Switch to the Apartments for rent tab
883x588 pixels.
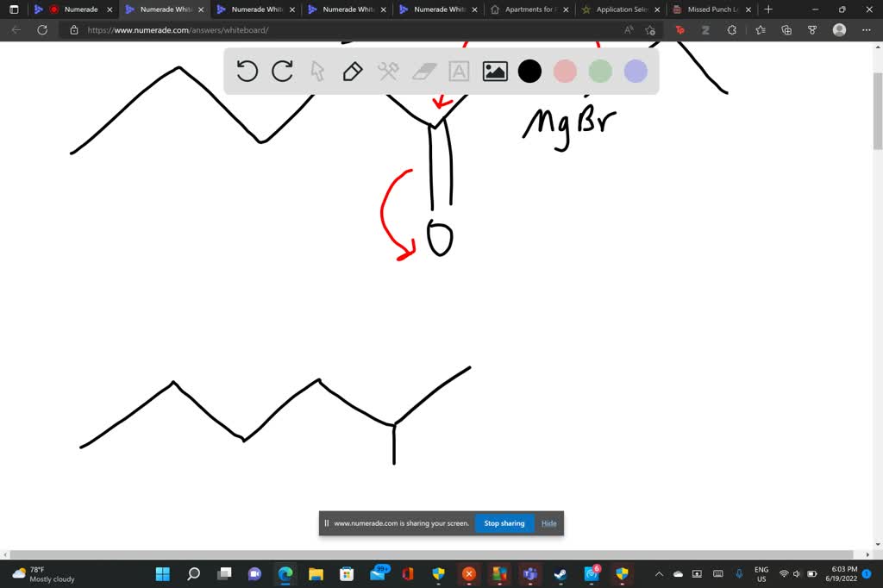pyautogui.click(x=529, y=9)
